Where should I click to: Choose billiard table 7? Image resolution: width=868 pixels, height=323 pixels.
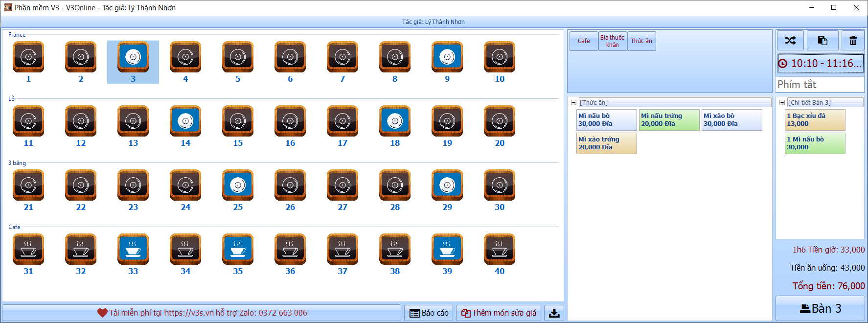pos(343,62)
